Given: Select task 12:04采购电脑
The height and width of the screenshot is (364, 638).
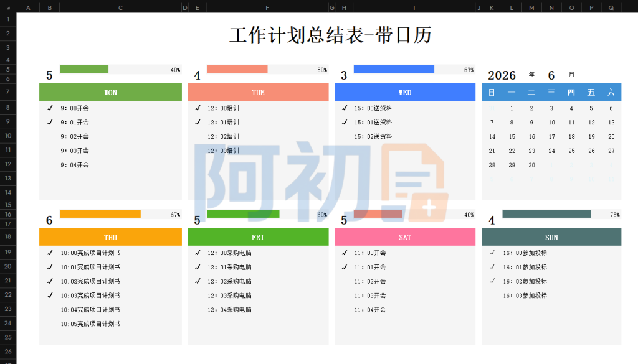Looking at the screenshot, I should pyautogui.click(x=229, y=310).
